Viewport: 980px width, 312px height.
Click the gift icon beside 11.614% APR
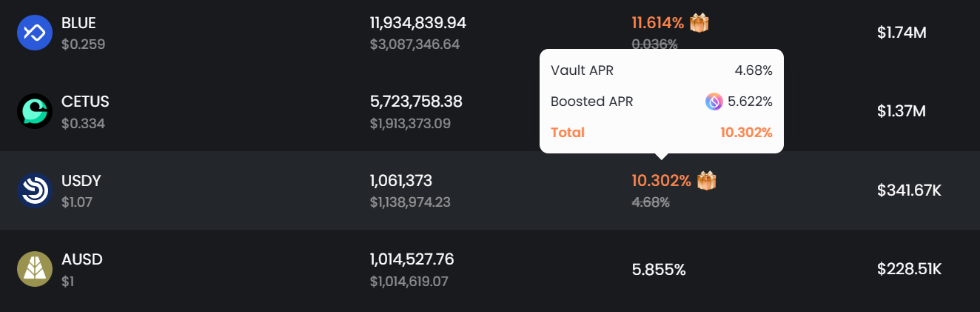[699, 23]
